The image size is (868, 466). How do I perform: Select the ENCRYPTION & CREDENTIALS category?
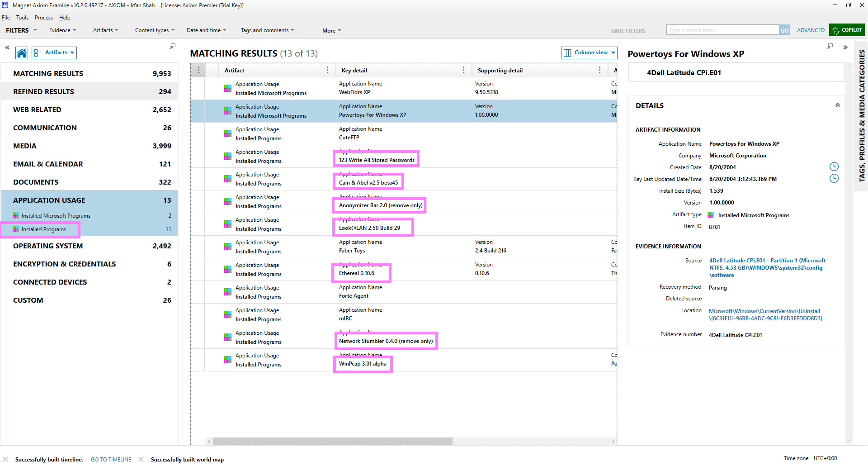click(x=90, y=264)
